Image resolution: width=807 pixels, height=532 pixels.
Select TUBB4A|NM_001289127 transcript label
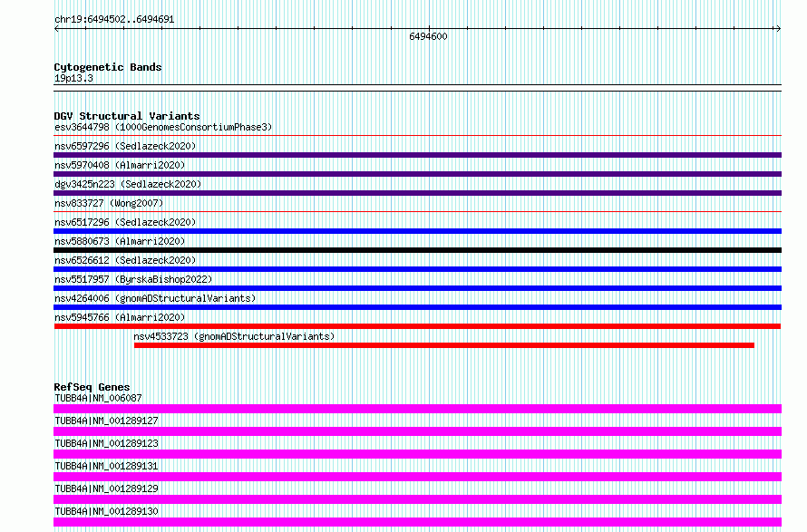coord(106,421)
